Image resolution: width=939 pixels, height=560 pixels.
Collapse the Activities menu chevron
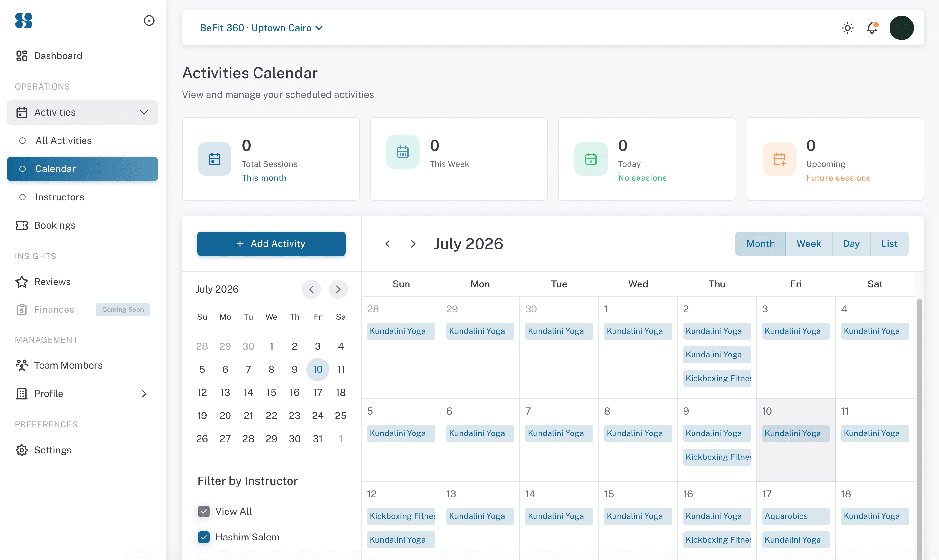pos(144,112)
